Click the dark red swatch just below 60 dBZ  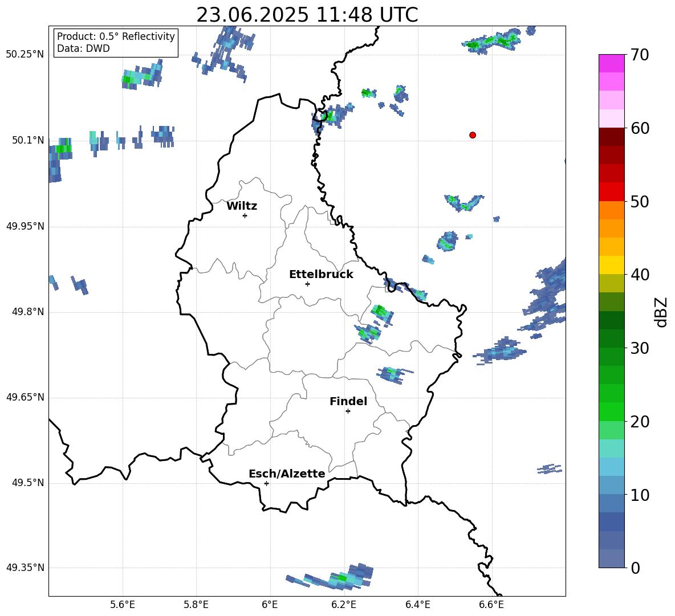[611, 137]
